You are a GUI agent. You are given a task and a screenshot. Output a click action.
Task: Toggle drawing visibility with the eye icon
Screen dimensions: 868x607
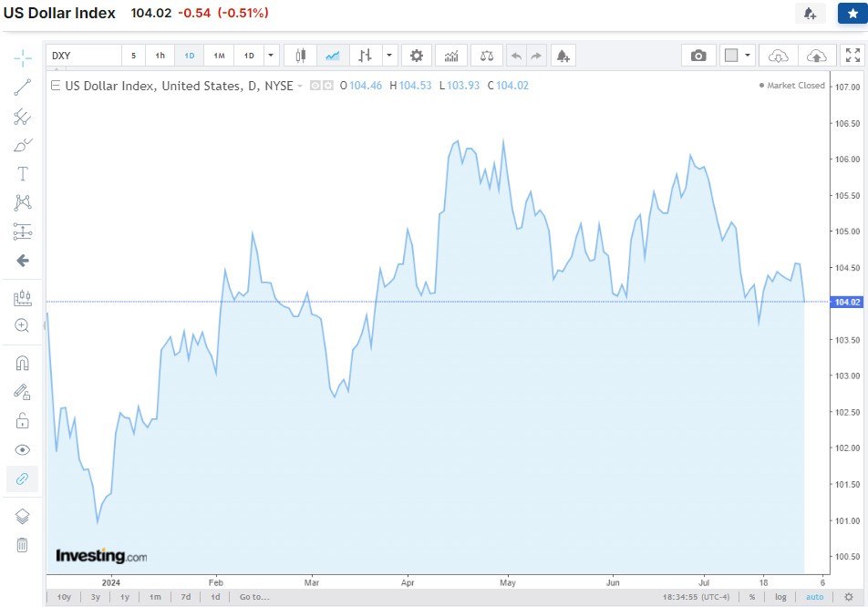(22, 448)
